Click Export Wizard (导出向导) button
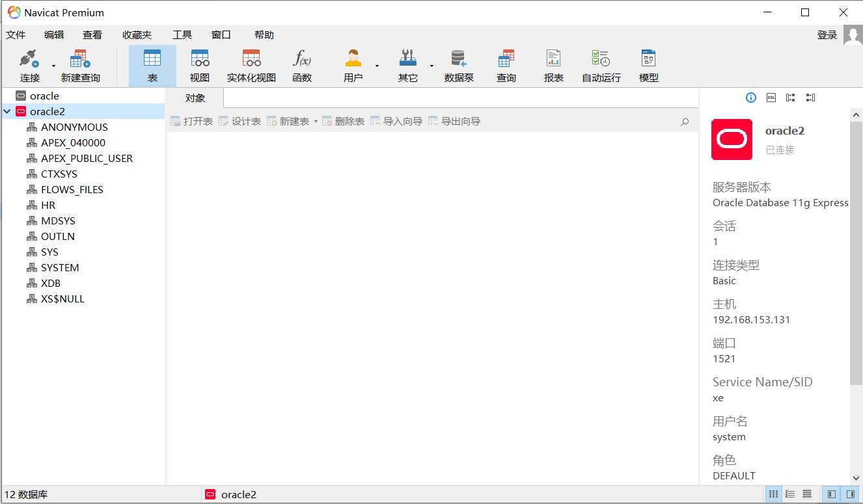The image size is (863, 504). pos(454,122)
